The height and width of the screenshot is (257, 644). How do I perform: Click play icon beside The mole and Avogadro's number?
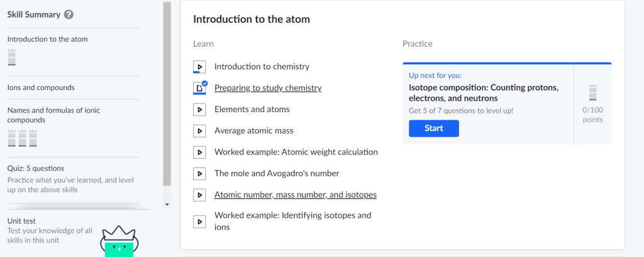point(199,173)
